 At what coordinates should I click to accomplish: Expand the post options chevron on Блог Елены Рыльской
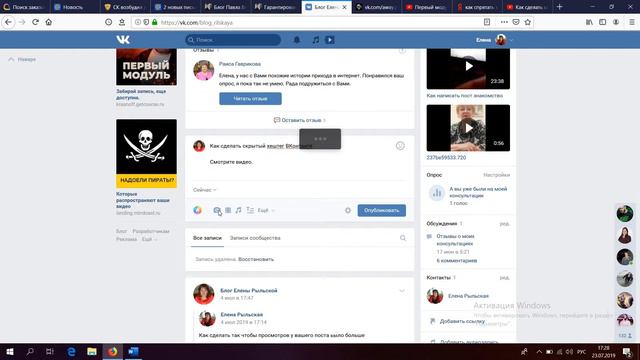[x=402, y=291]
